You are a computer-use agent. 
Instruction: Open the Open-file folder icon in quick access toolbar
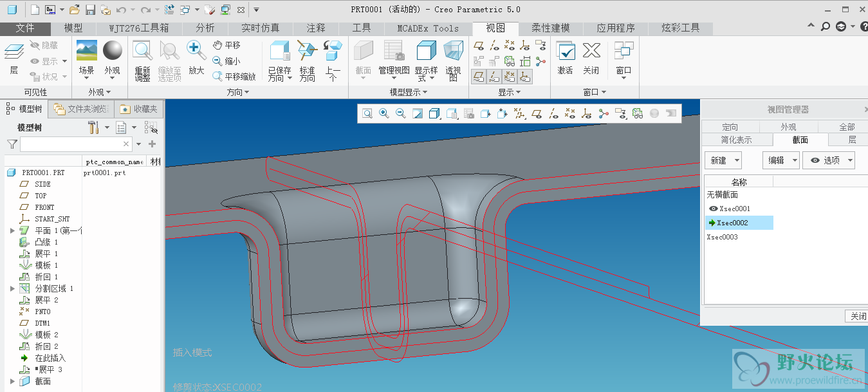click(74, 10)
